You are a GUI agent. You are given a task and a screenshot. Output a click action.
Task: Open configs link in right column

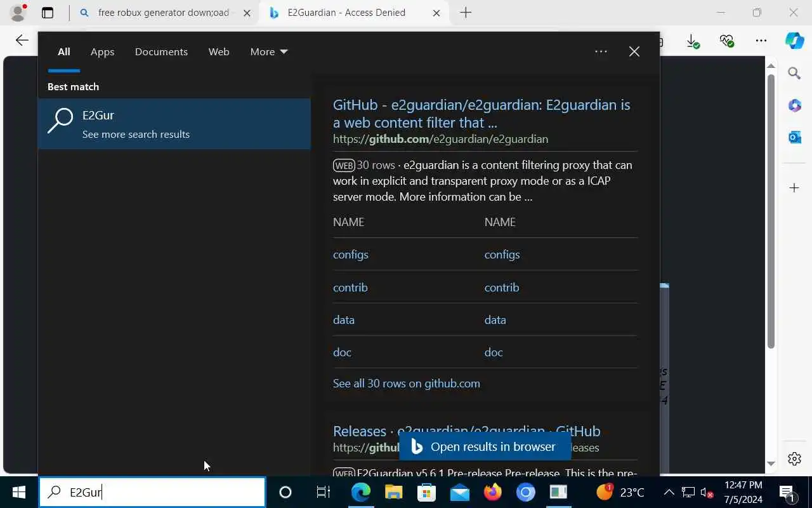click(502, 255)
